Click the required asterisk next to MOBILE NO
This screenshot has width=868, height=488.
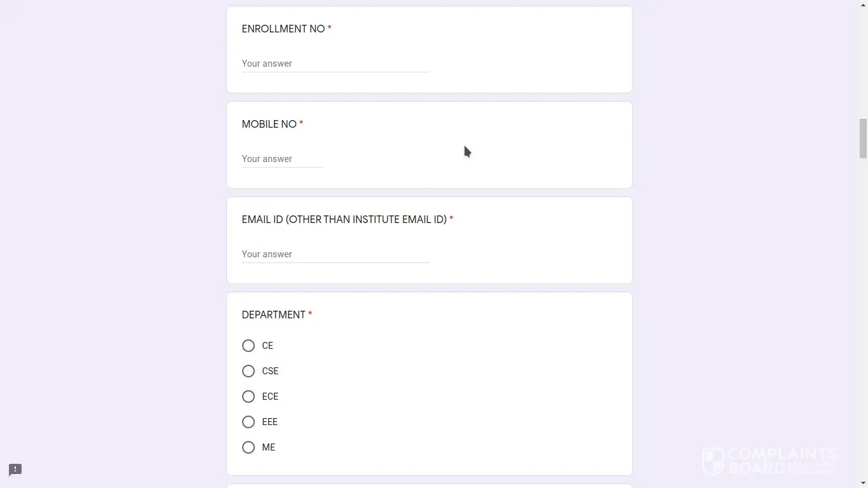point(301,124)
